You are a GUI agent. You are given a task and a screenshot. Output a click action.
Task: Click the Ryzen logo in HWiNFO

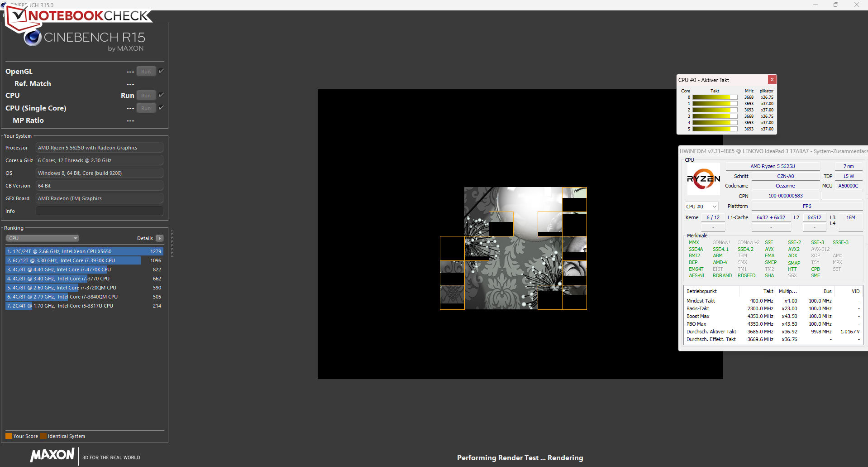(703, 179)
